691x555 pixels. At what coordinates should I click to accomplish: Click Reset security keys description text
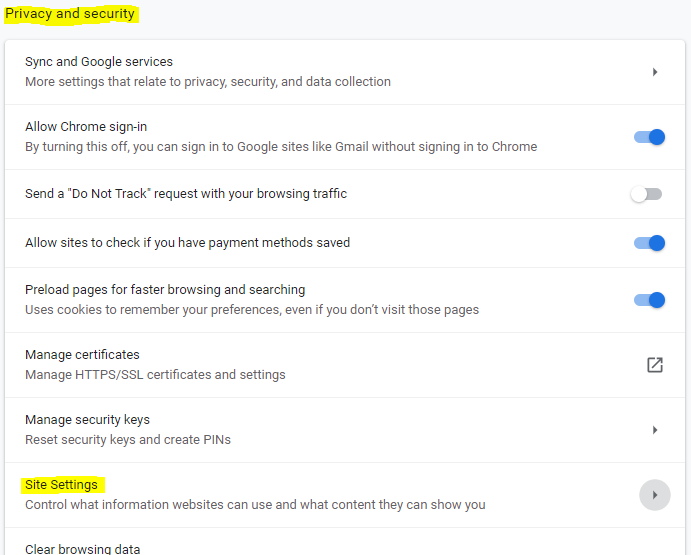pyautogui.click(x=126, y=439)
